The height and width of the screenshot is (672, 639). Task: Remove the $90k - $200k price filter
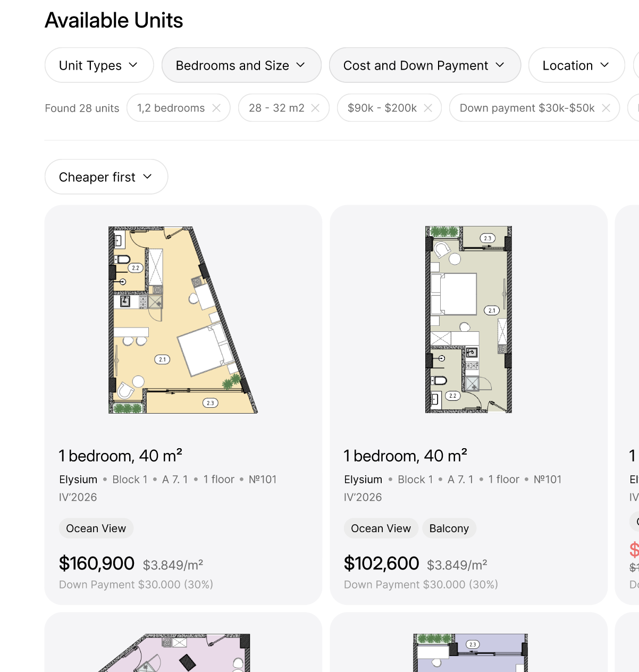click(428, 108)
